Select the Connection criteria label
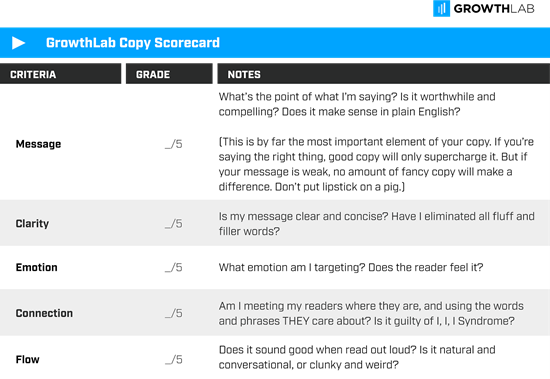Screen dimensions: 550x379 pyautogui.click(x=44, y=313)
